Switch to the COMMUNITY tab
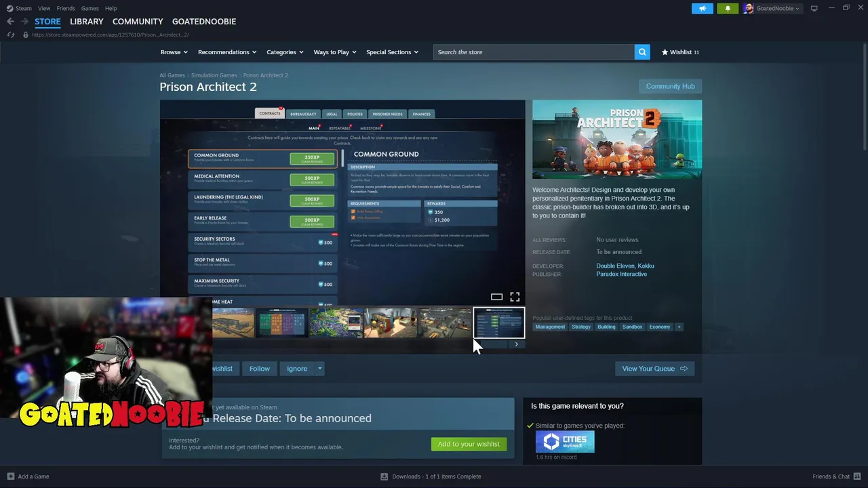868x488 pixels. [x=138, y=22]
